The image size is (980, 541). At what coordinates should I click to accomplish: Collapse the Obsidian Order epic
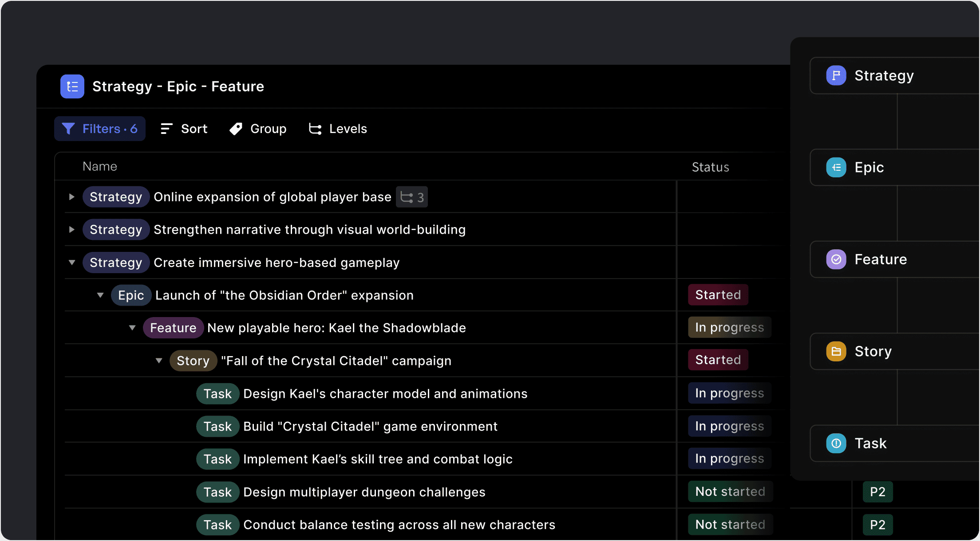[100, 295]
